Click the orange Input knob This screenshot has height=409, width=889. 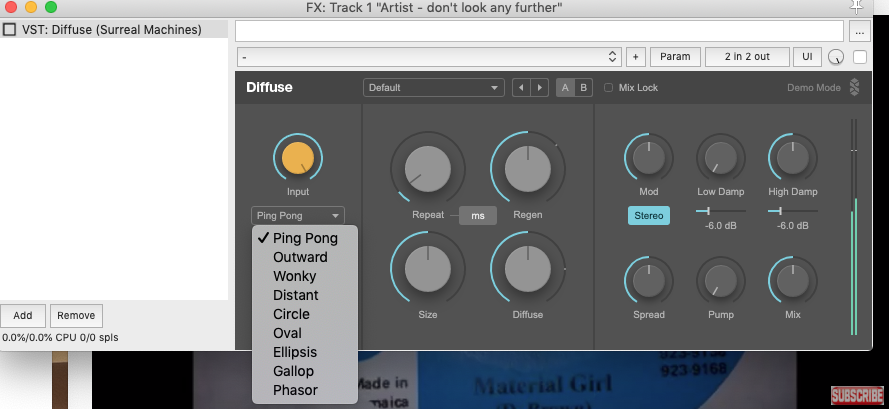(298, 158)
